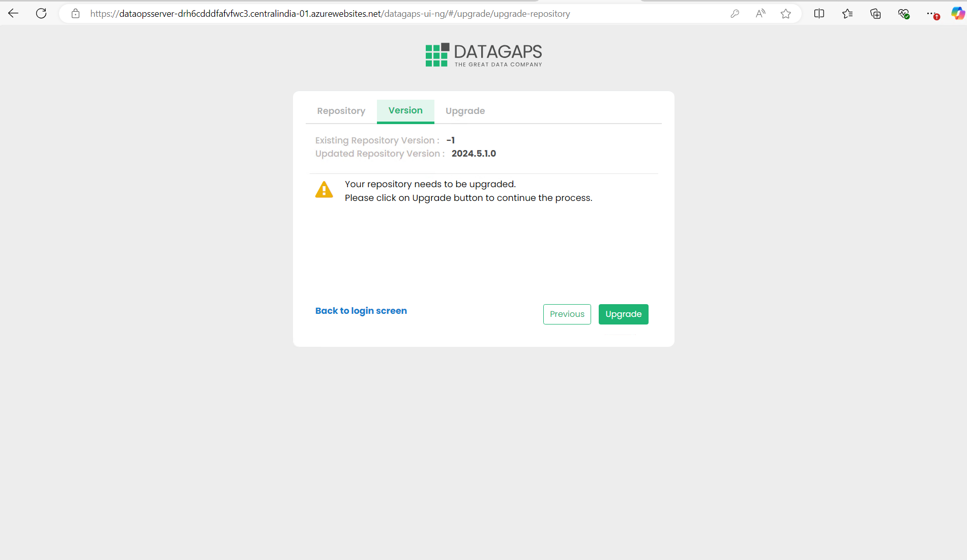Click 'Please click on Upgrade button' message
This screenshot has width=967, height=560.
tap(468, 198)
